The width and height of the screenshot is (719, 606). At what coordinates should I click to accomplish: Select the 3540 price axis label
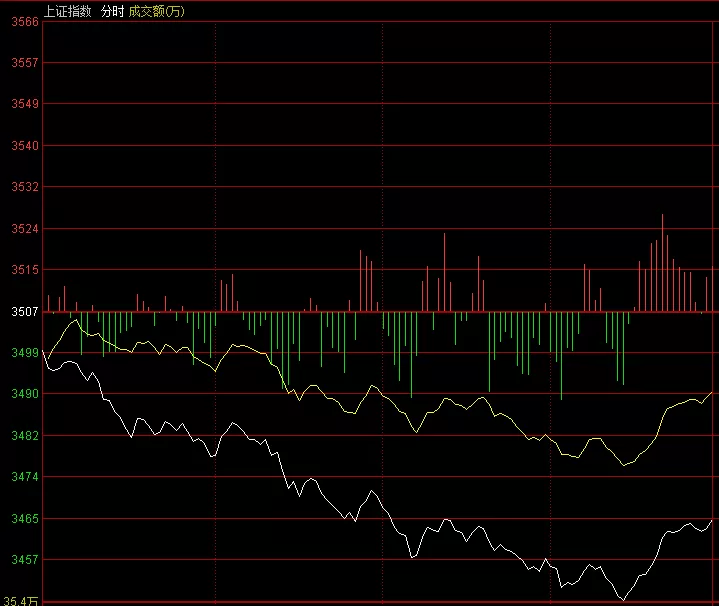coord(25,146)
